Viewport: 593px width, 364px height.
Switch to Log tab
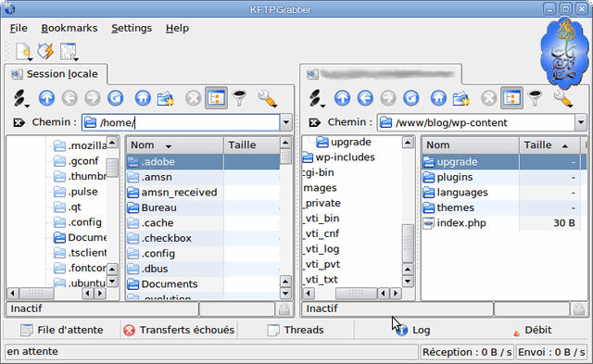tap(412, 330)
